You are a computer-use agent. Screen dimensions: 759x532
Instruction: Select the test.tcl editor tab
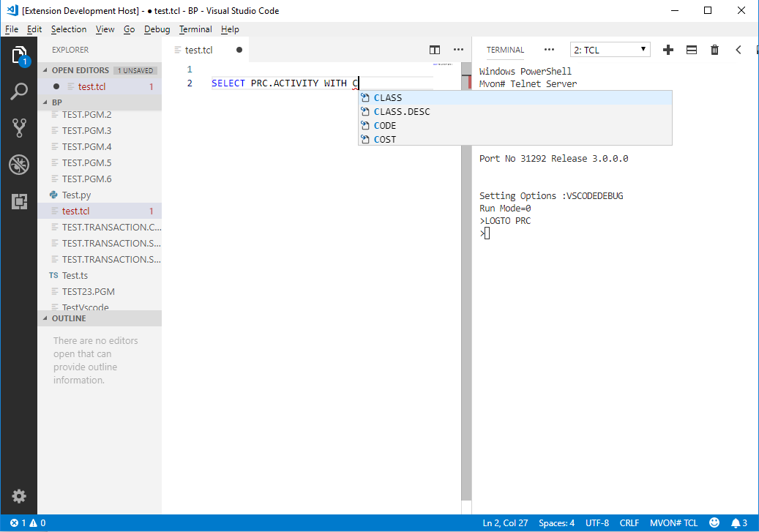[x=206, y=50]
